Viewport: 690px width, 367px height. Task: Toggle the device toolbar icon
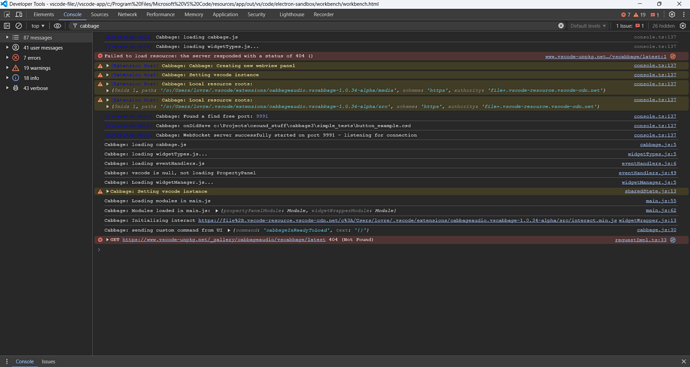(x=18, y=15)
